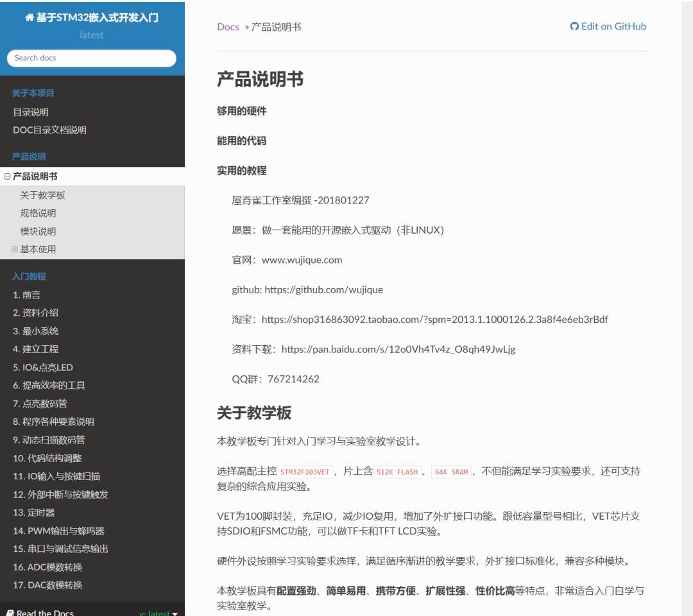Open tutorial 7. 点亮数码管
Image resolution: width=693 pixels, height=616 pixels.
click(x=40, y=404)
